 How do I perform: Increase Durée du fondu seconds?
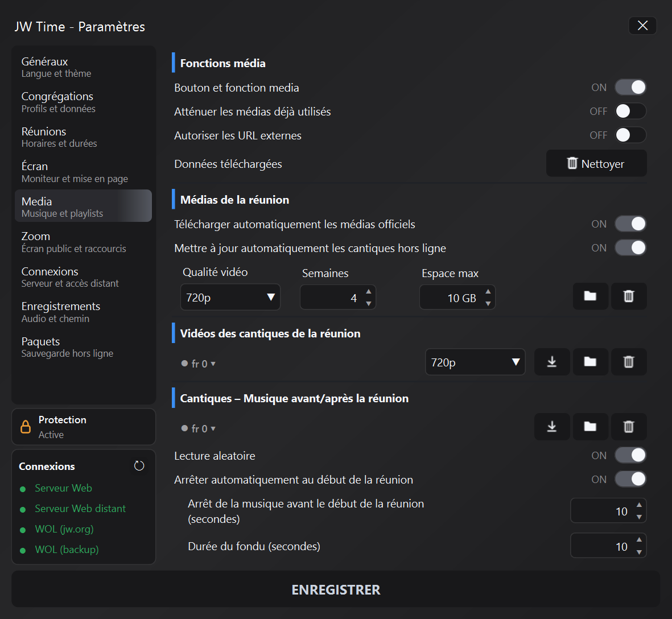pos(639,540)
